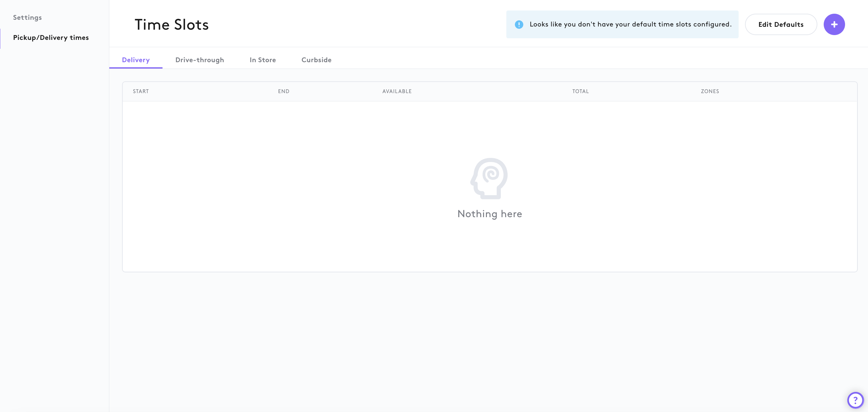The height and width of the screenshot is (412, 868).
Task: Switch to the Delivery tab
Action: tap(136, 60)
